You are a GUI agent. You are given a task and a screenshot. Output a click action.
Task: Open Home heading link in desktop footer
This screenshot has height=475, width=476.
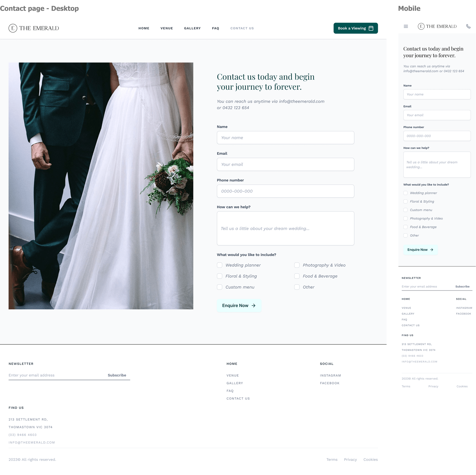coord(232,364)
